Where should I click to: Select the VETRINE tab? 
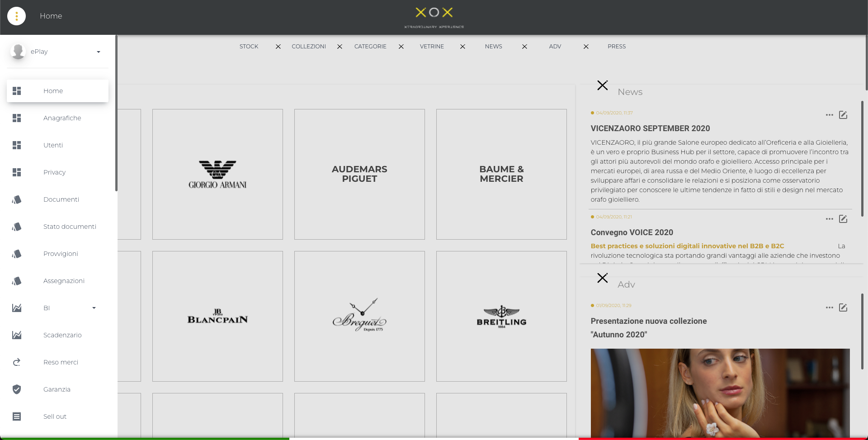click(x=432, y=47)
